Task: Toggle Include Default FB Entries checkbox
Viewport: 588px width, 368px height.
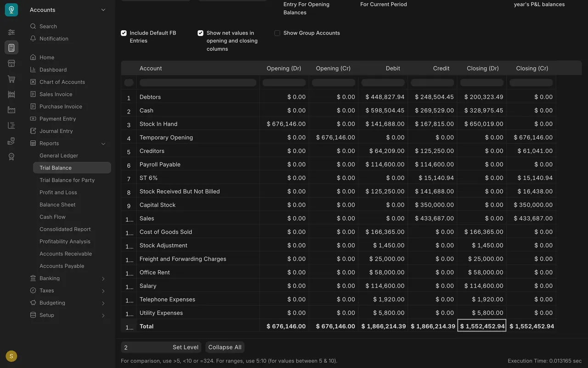Action: click(124, 33)
